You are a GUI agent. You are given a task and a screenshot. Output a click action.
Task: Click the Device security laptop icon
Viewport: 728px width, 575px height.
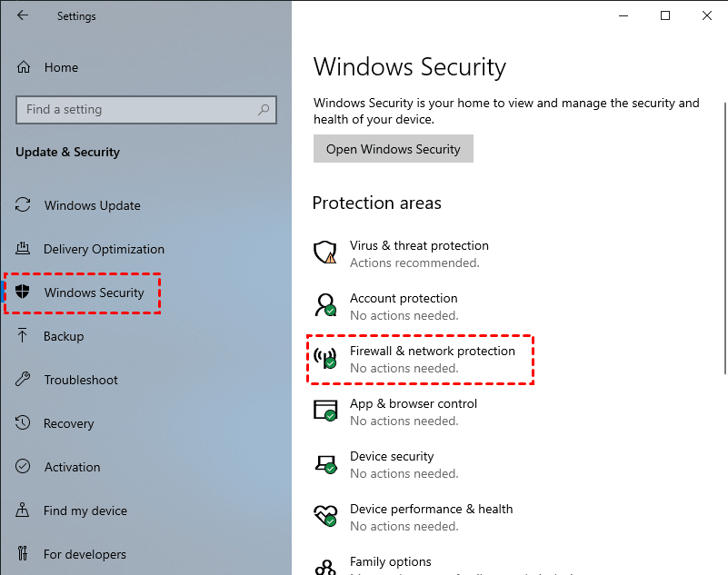324,463
